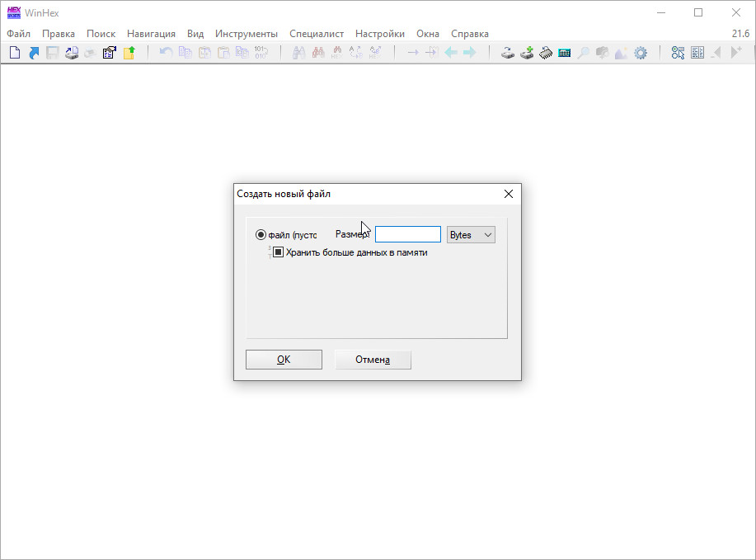Image resolution: width=756 pixels, height=560 pixels.
Task: Open the Специалист menu
Action: click(317, 34)
